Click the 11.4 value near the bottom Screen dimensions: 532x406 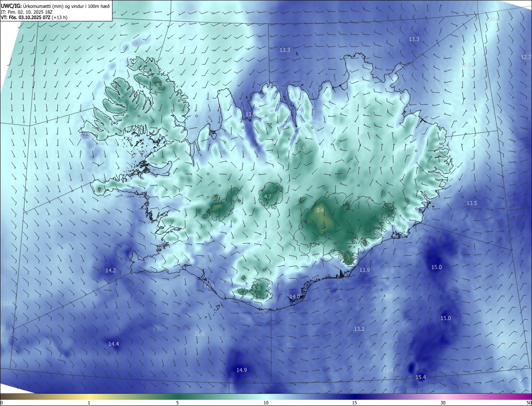click(388, 370)
